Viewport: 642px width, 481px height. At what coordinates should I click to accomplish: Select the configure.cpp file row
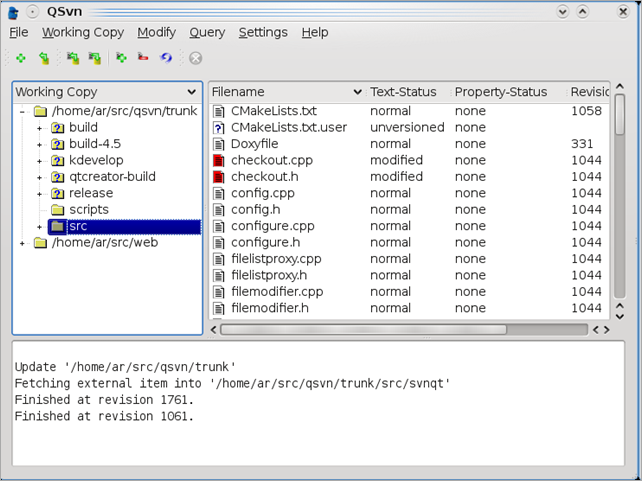(x=262, y=226)
